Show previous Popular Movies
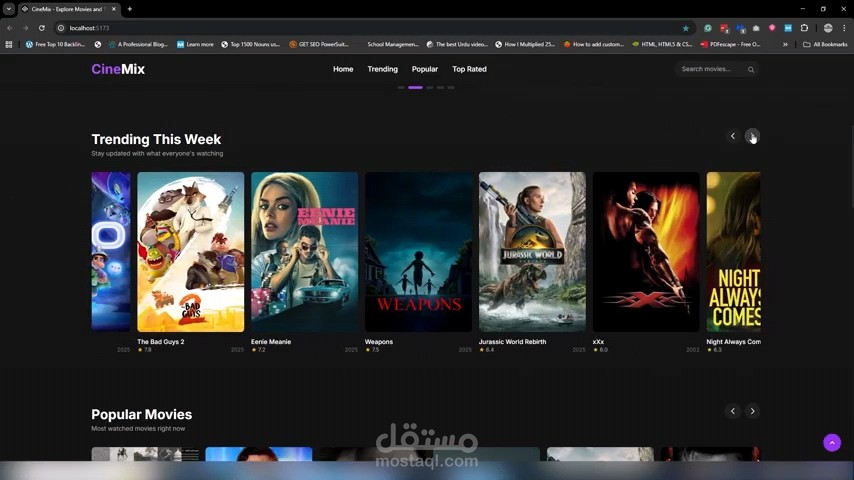The image size is (854, 480). [x=733, y=411]
